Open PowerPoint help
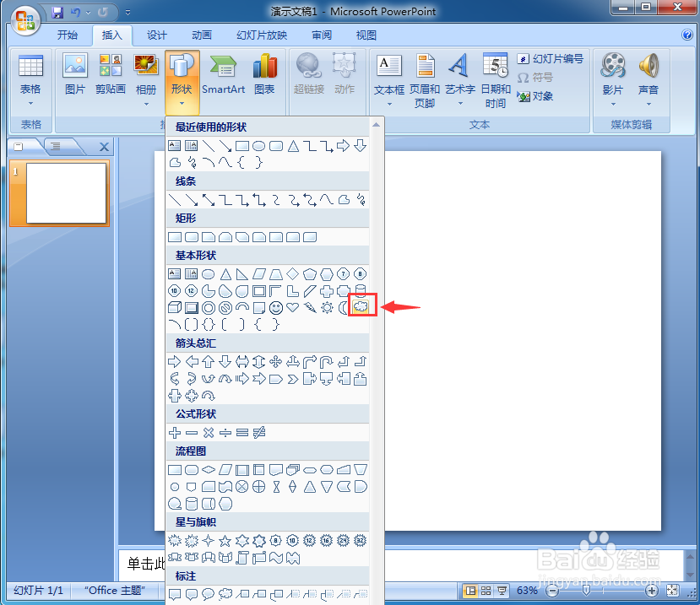Image resolution: width=700 pixels, height=605 pixels. [x=687, y=35]
